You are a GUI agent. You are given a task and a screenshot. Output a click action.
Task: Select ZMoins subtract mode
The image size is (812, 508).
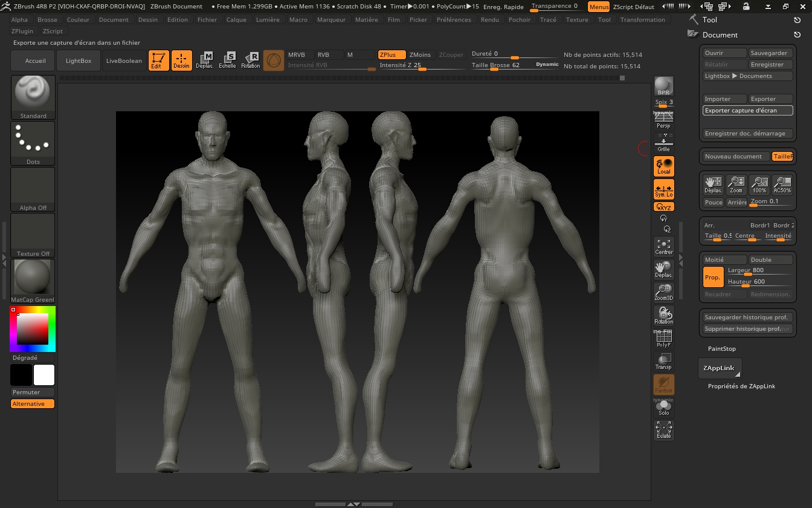tap(420, 54)
